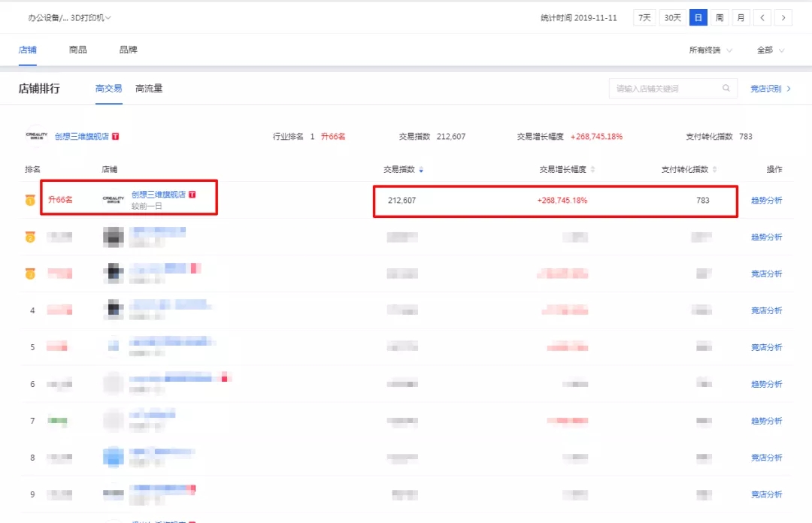Switch statistics to 周 view

point(720,17)
